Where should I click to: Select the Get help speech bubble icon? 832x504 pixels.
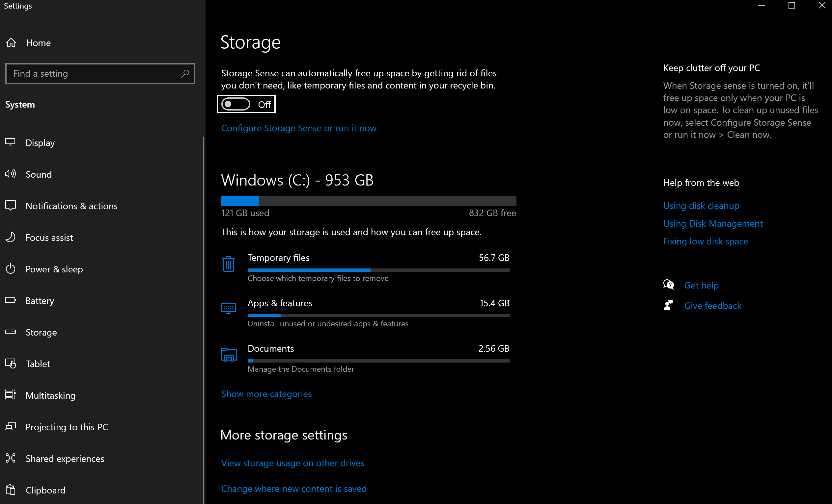pos(668,285)
